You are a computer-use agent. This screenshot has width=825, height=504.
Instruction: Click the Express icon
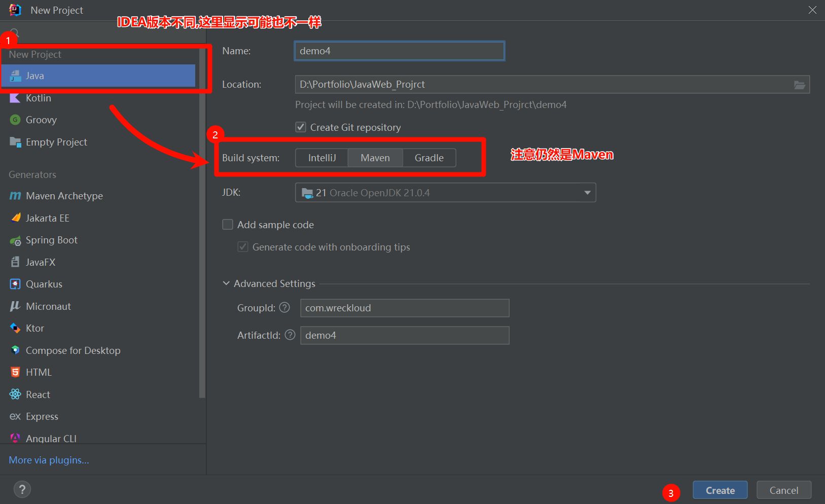(x=15, y=416)
